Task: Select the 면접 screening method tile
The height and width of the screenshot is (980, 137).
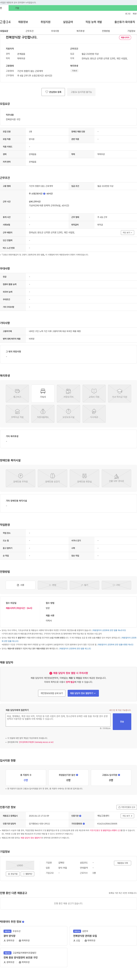Action: pyautogui.click(x=53, y=585)
